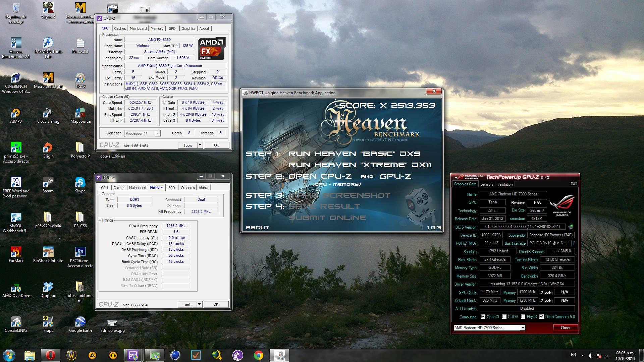Viewport: 644px width, 362px height.
Task: Launch Google Earth desktop icon
Action: (x=80, y=325)
